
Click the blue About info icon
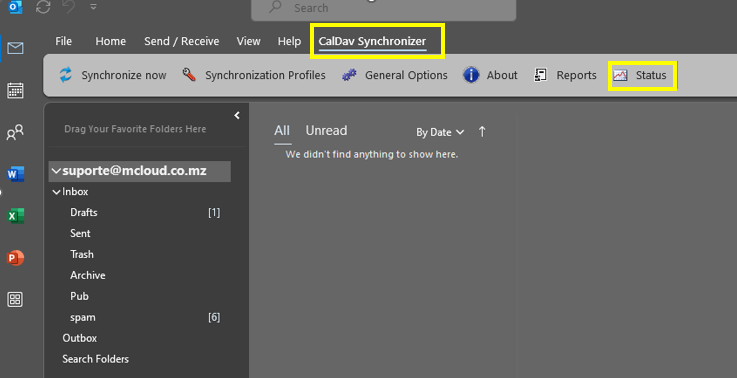471,75
